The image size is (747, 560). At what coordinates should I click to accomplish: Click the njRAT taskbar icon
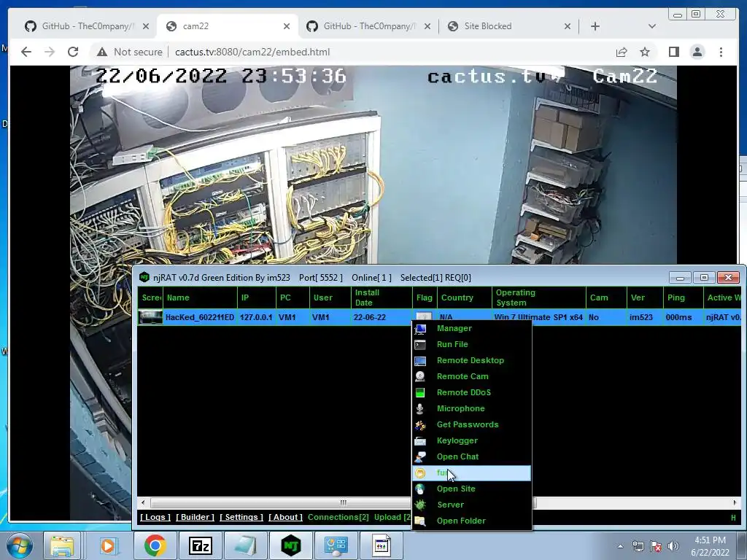click(x=291, y=545)
